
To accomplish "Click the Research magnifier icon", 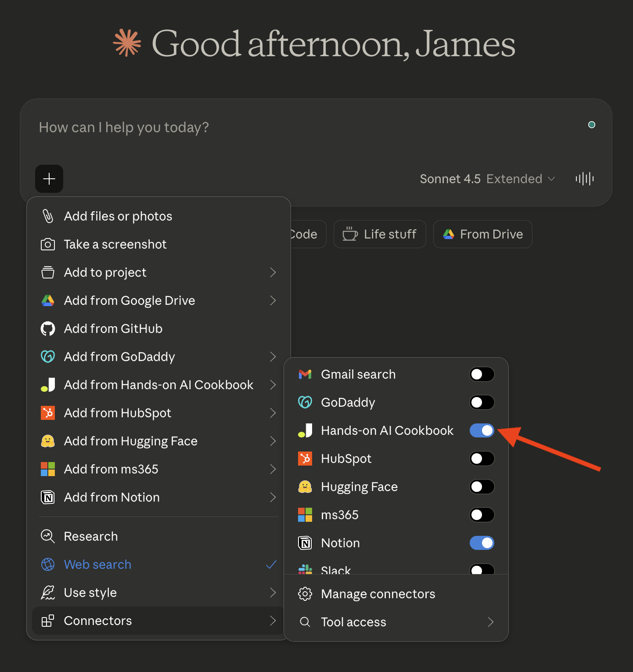I will pyautogui.click(x=48, y=536).
